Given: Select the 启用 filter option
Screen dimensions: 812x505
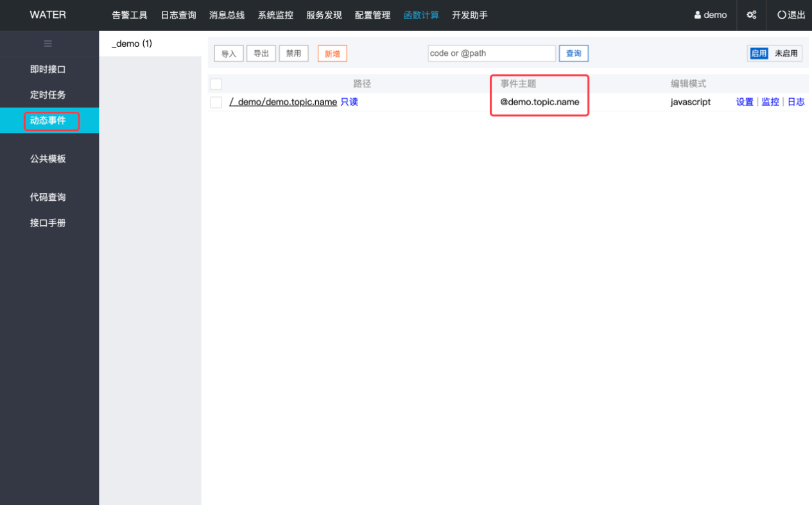Looking at the screenshot, I should click(759, 53).
